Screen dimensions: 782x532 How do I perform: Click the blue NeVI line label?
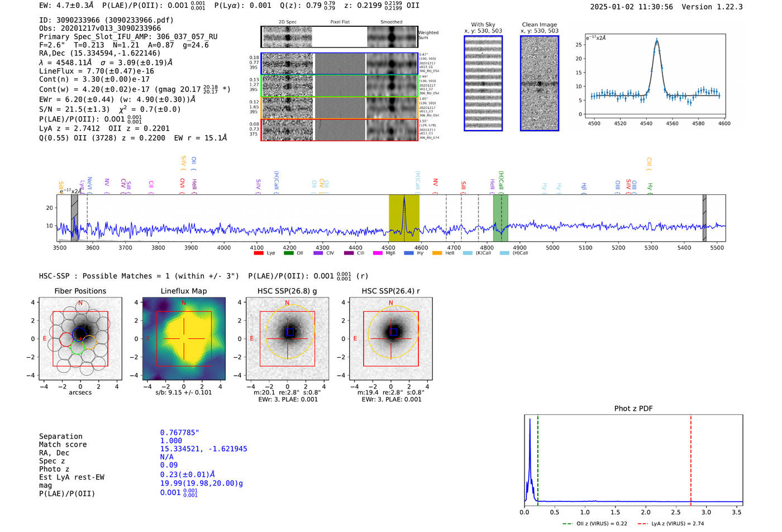[x=89, y=185]
